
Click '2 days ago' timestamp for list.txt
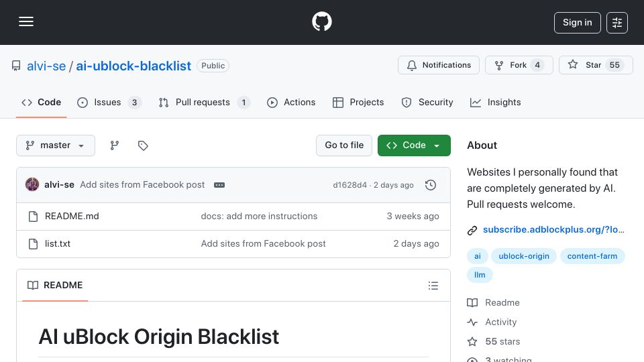tap(416, 244)
